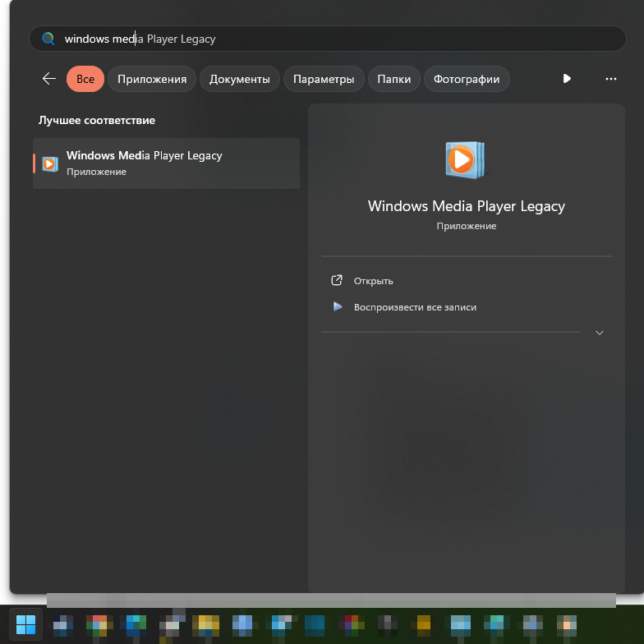Switch to the Документы filter
The image size is (644, 644).
[x=240, y=79]
